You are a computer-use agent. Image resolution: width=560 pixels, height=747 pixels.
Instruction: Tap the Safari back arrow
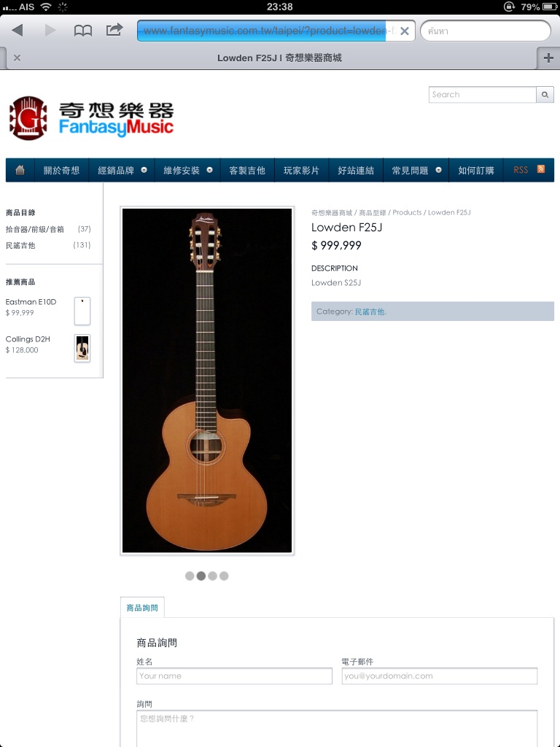coord(17,31)
